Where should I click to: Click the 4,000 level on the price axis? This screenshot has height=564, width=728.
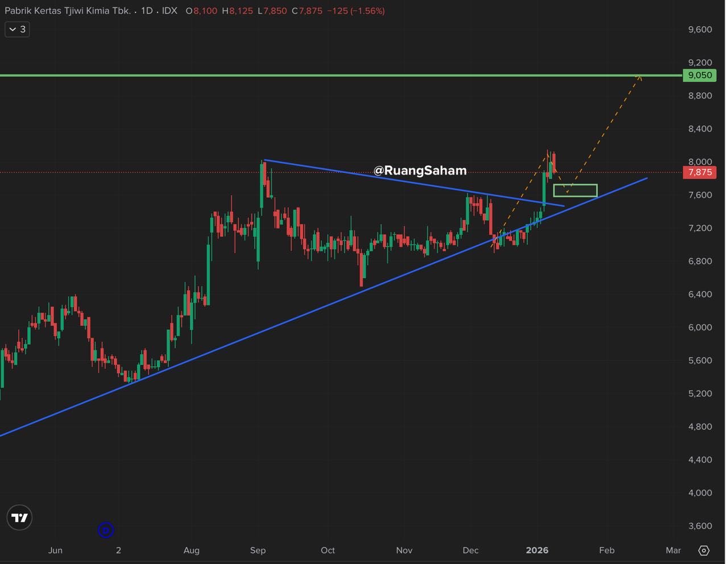(700, 493)
